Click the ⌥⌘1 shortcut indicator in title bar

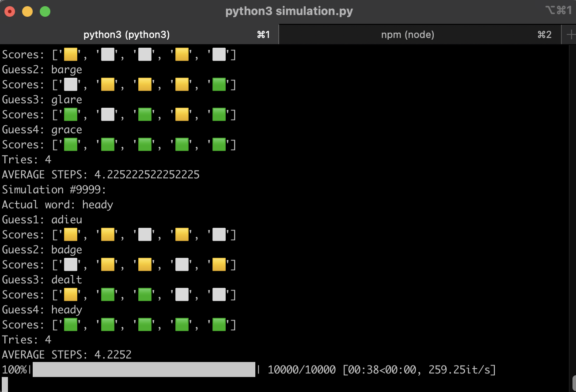click(x=558, y=11)
